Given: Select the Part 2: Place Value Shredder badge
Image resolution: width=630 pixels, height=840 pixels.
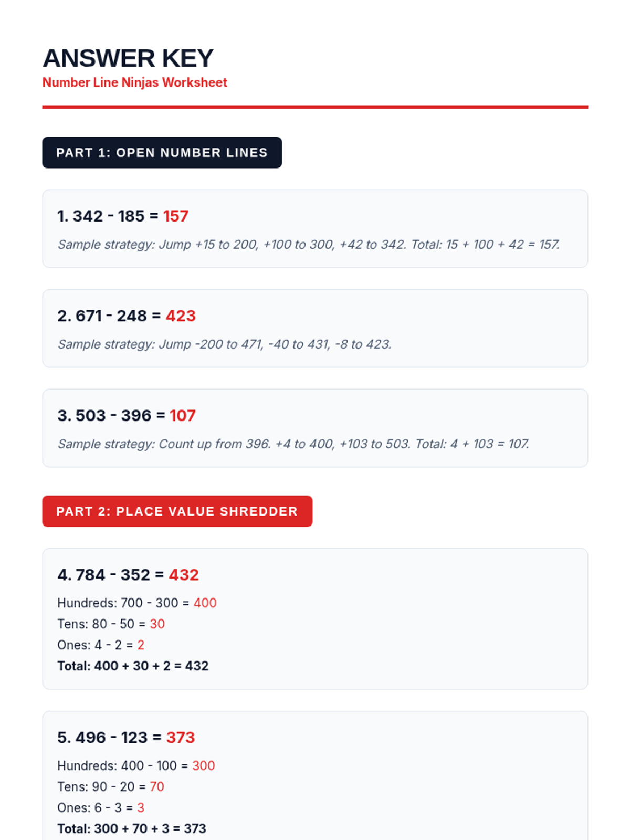Looking at the screenshot, I should coord(177,511).
